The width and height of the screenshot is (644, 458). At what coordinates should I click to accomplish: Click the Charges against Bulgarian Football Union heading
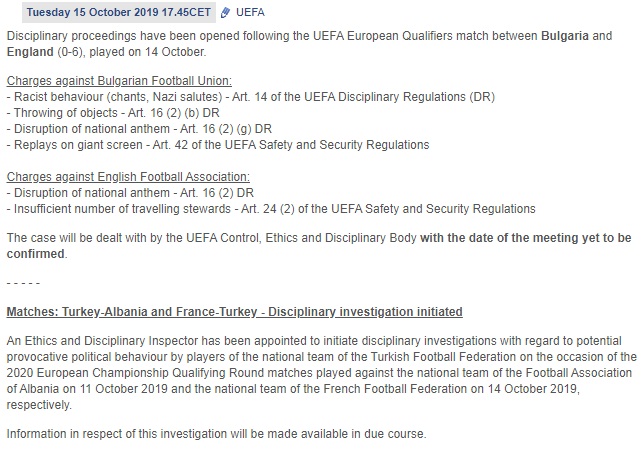tap(119, 81)
